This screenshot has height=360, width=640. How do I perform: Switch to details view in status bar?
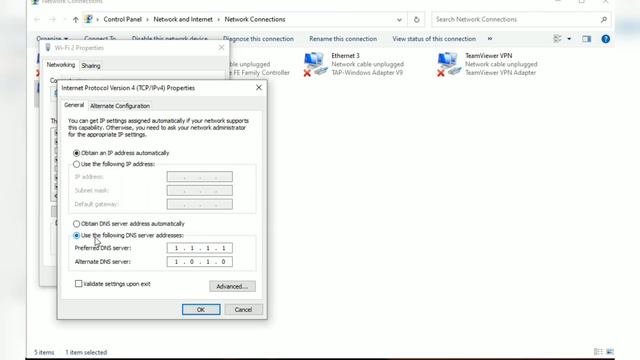click(598, 351)
